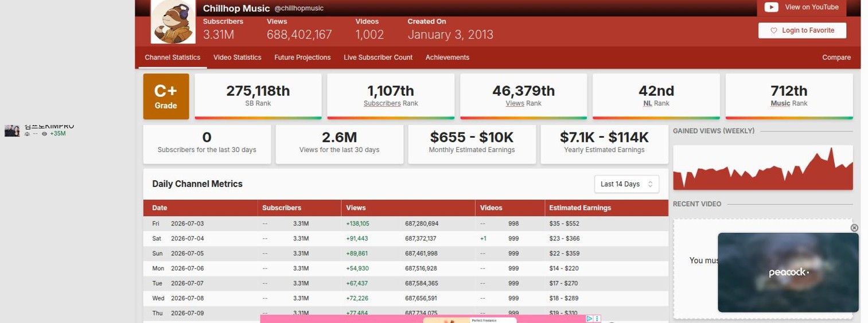Click the 688,402,167 total views value

pyautogui.click(x=299, y=34)
